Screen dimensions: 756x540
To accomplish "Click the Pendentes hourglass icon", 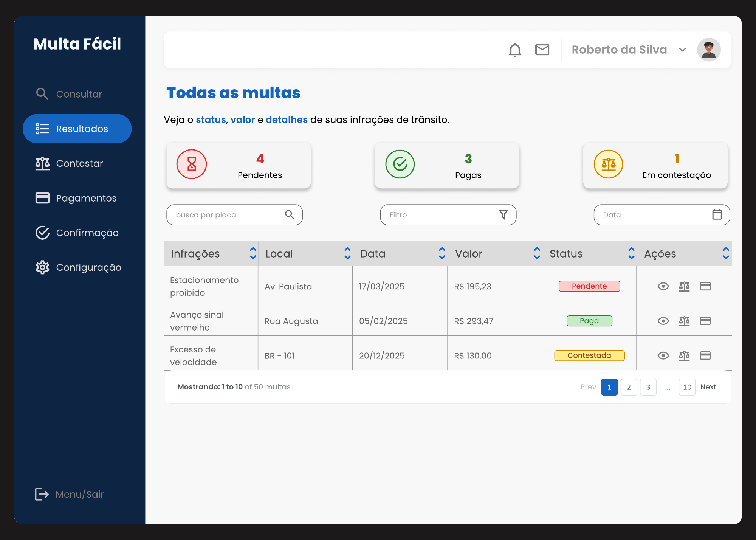I will (x=192, y=164).
